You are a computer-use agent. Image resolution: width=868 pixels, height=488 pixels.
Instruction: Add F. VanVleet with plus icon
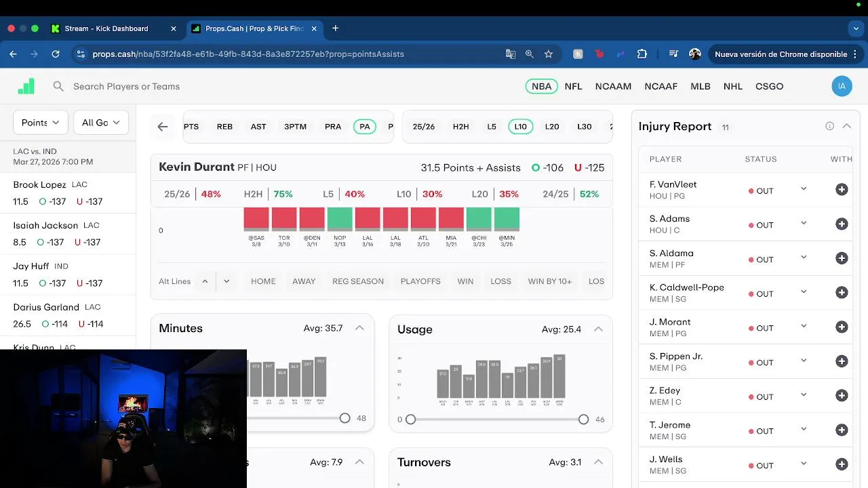pos(842,190)
